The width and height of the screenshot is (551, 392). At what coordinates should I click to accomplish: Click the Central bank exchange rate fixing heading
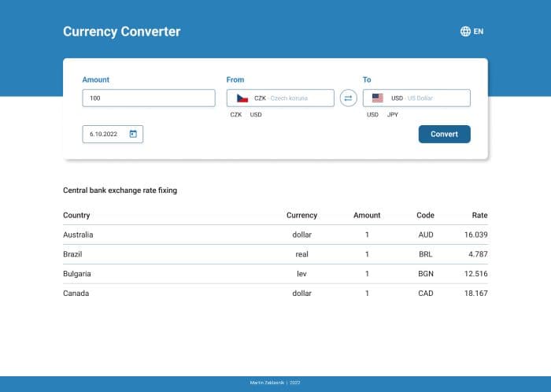[120, 190]
